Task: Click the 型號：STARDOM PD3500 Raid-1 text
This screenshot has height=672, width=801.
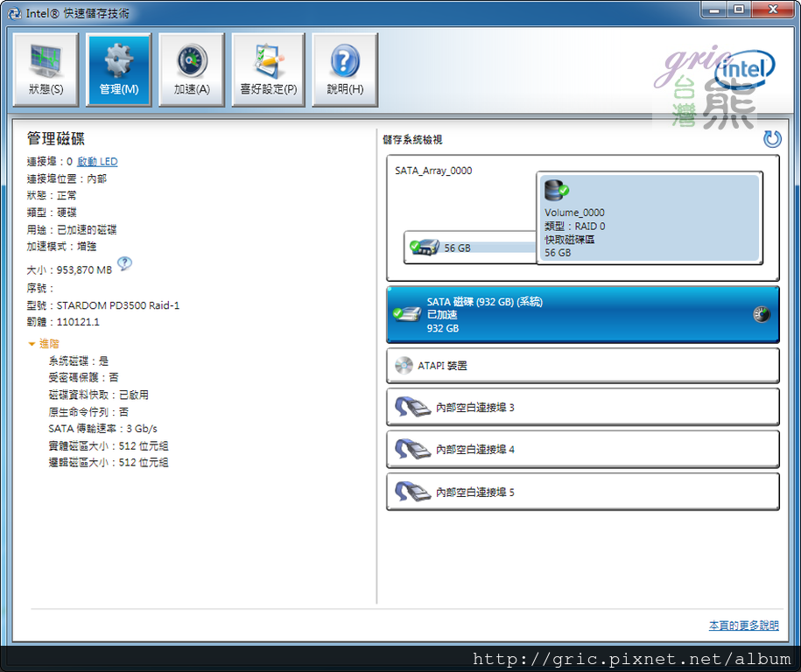Action: click(103, 305)
